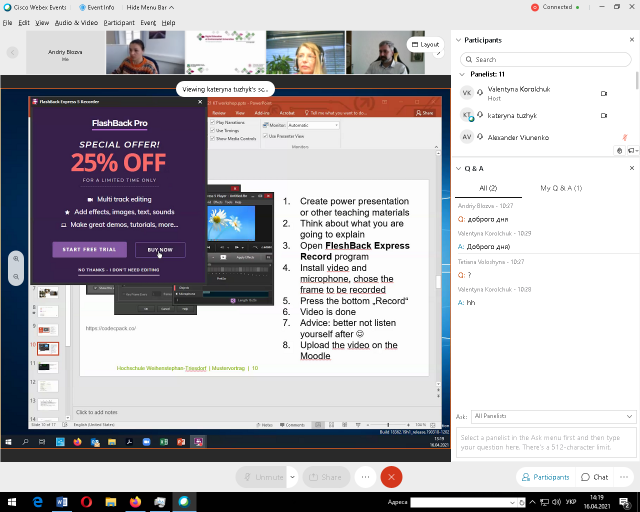Click the Layout button over the video strip

click(x=425, y=44)
